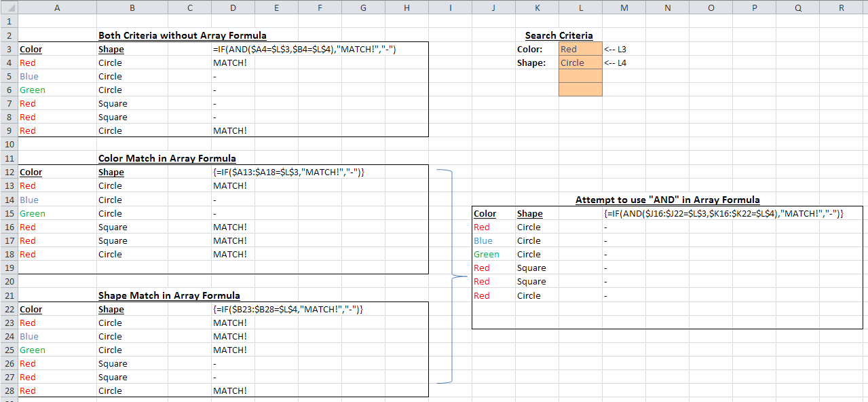Select the array formula in cell D12
This screenshot has height=402, width=868.
coord(288,172)
